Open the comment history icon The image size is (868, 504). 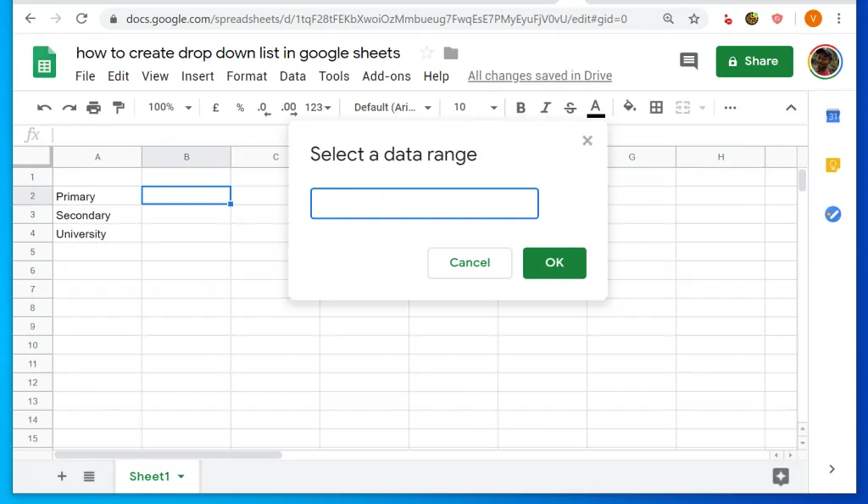click(x=688, y=60)
